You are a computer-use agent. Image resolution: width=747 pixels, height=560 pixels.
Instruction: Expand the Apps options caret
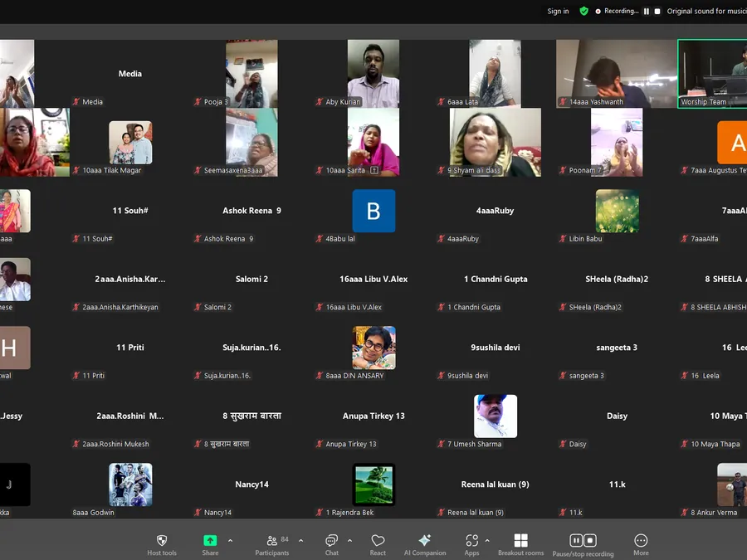pyautogui.click(x=487, y=540)
